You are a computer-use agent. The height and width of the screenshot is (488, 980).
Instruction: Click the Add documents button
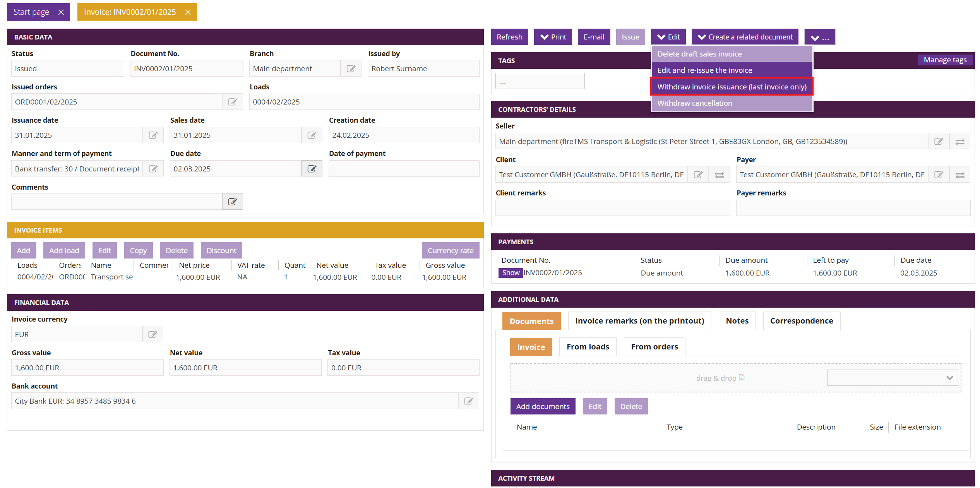(543, 406)
